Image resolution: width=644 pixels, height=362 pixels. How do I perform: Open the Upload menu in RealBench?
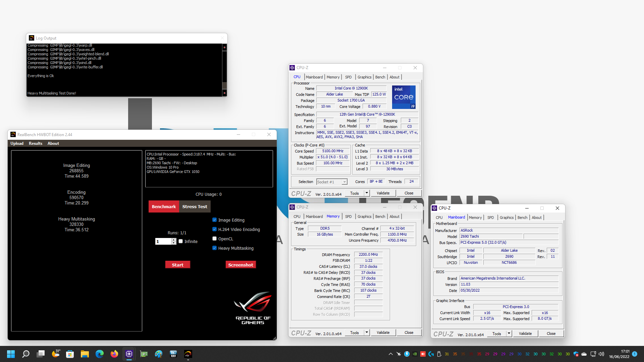(17, 143)
